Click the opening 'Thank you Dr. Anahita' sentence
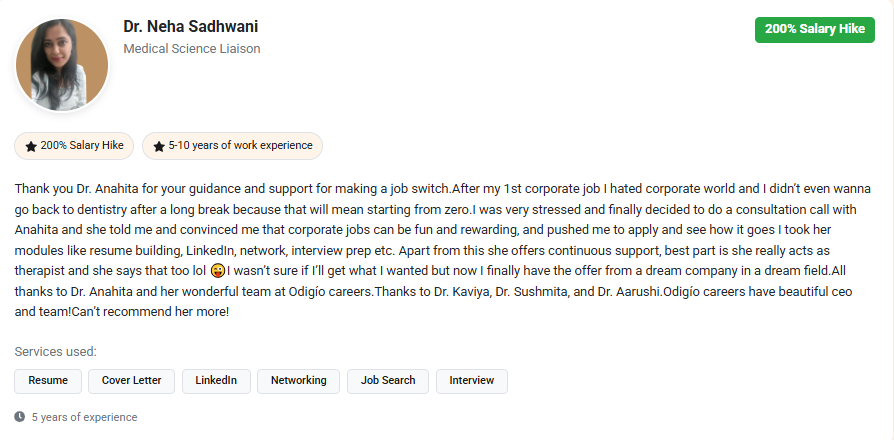 [x=120, y=188]
